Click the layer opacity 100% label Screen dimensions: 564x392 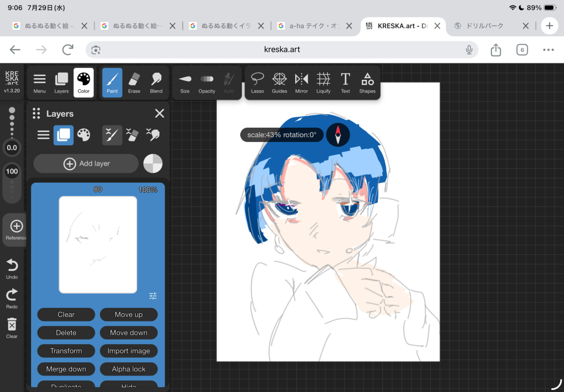pos(148,190)
